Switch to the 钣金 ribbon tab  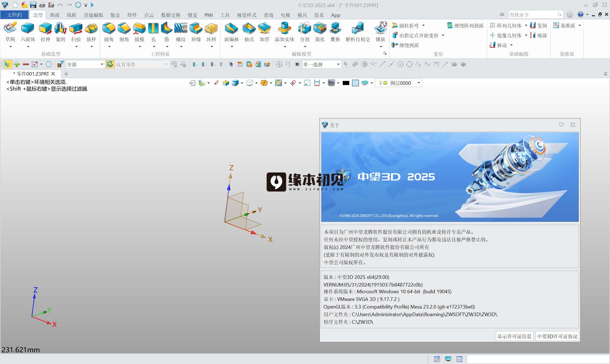click(x=115, y=15)
